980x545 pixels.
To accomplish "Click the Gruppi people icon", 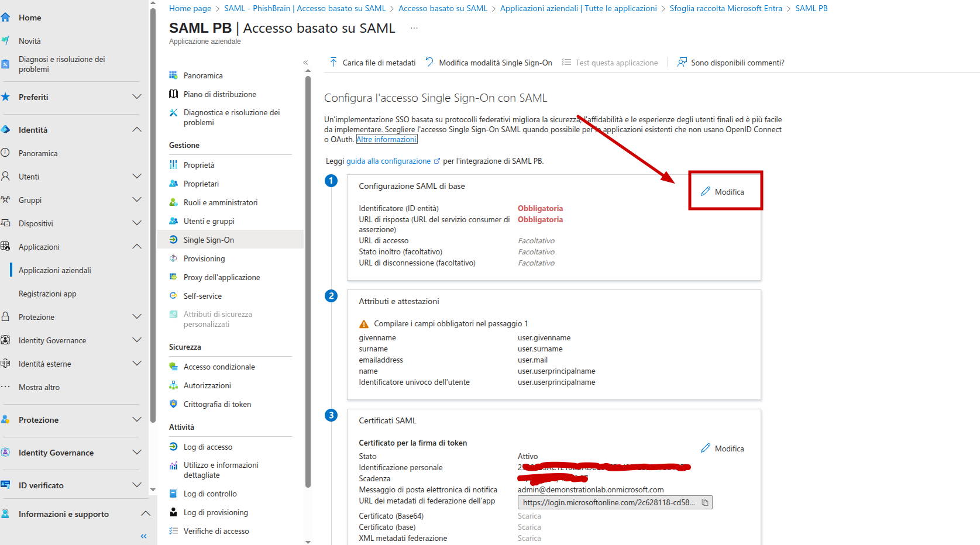I will point(5,199).
